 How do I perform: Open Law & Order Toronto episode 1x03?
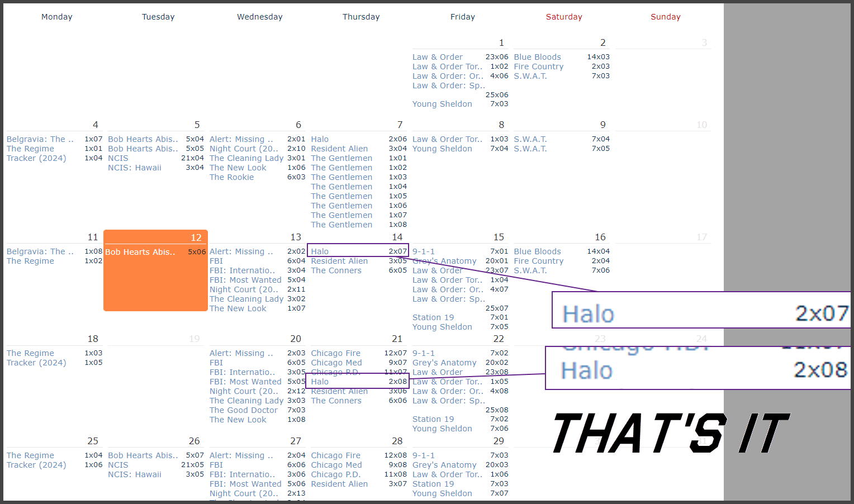(447, 139)
